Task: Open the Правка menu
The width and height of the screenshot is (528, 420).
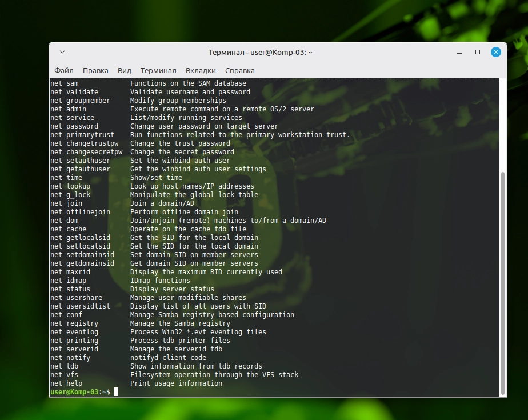Action: pyautogui.click(x=95, y=71)
